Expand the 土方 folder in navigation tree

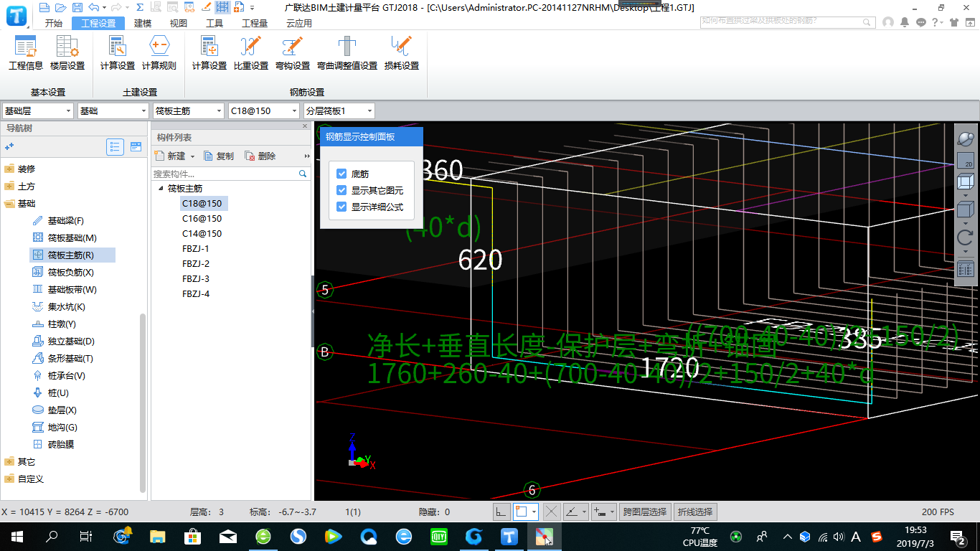(9, 186)
